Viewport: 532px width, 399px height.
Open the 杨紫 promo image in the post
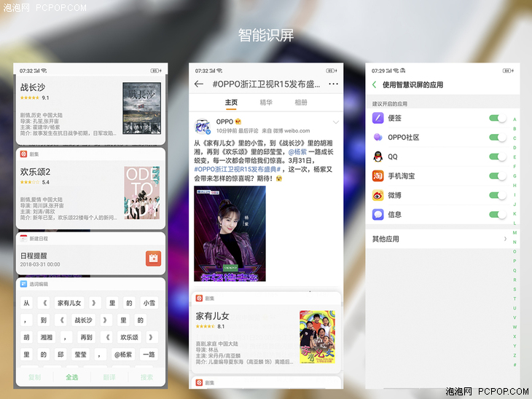click(x=230, y=234)
